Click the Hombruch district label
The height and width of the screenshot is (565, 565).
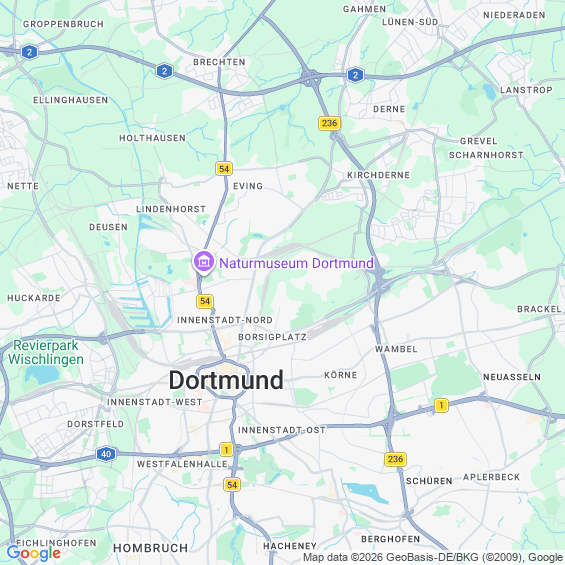click(151, 548)
